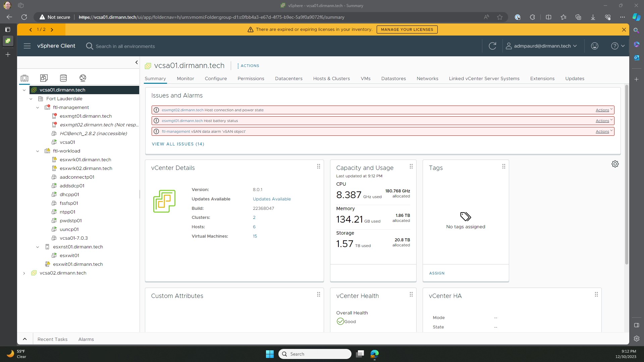The image size is (644, 362).
Task: Click the browser favorites star icon
Action: 500,17
